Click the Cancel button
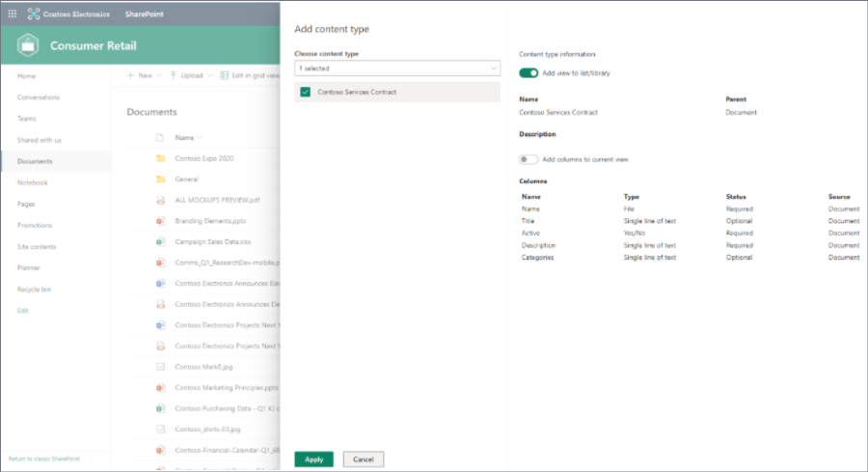 tap(364, 459)
